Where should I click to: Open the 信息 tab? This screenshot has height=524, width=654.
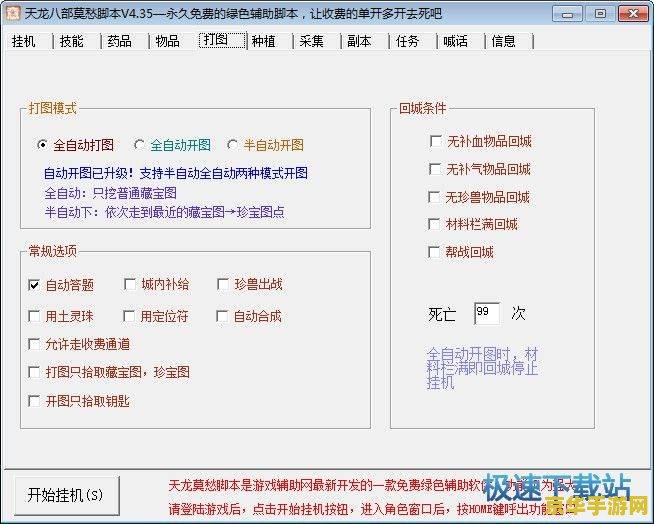503,41
